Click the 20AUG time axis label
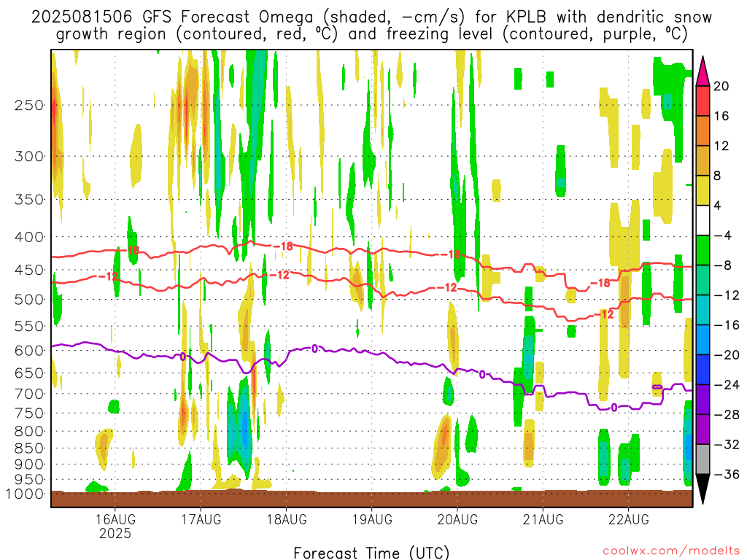 (x=457, y=519)
